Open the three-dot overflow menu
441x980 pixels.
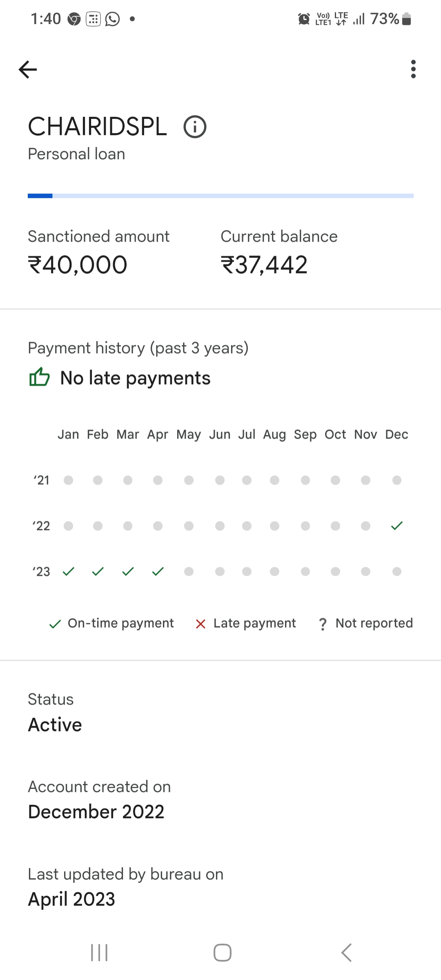click(x=413, y=69)
